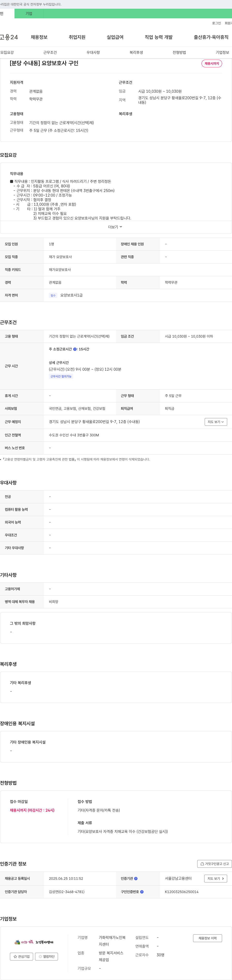Viewport: 232px width, 980px height.
Task: Switch to the 기업 top tab
Action: pos(29,14)
